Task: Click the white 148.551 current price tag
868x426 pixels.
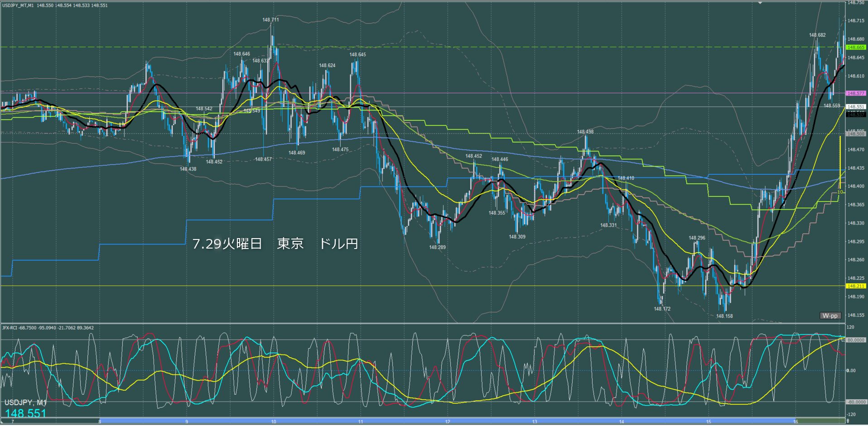Action: [856, 107]
